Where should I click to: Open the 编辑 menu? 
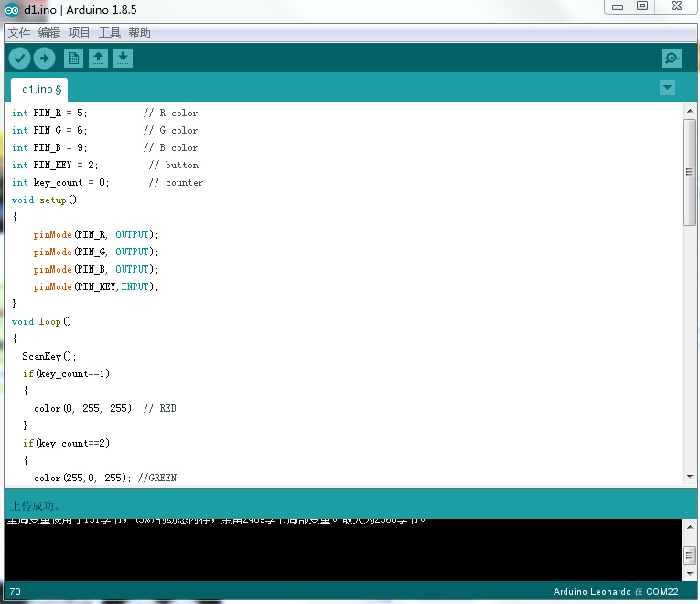[x=49, y=33]
